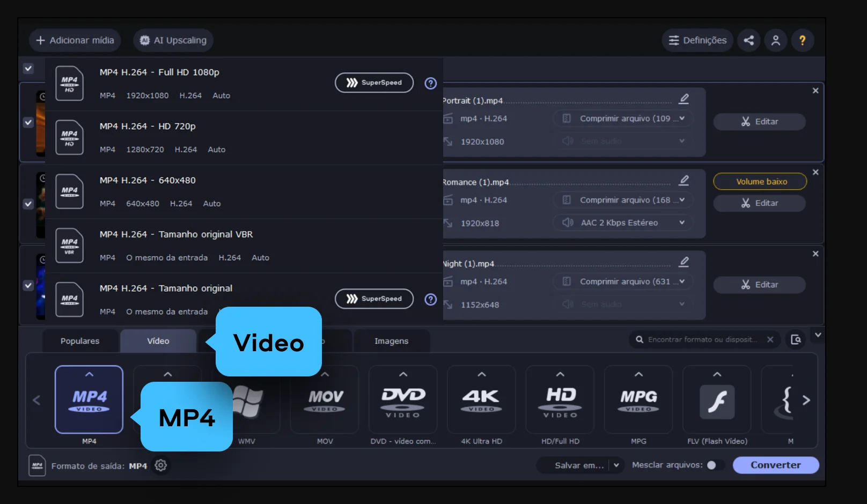Open Definições settings
The image size is (867, 504).
coord(697,40)
